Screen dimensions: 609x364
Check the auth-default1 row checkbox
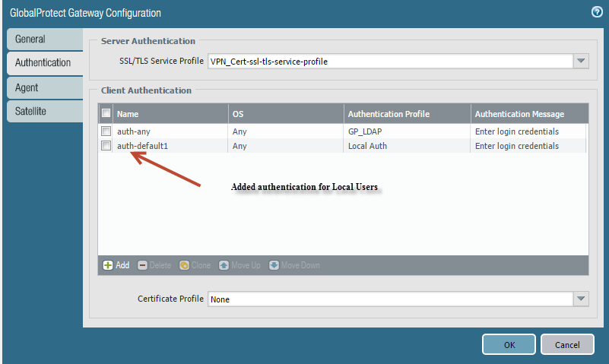(x=106, y=146)
